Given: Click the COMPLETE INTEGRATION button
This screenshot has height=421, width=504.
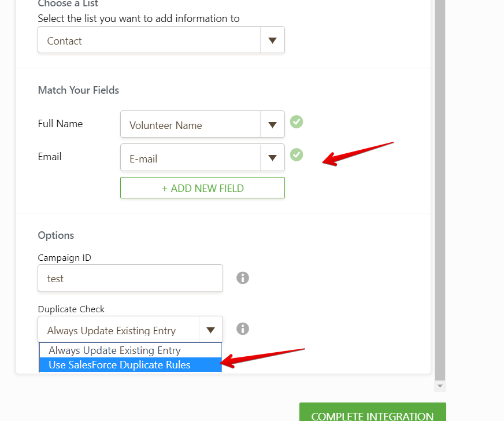Looking at the screenshot, I should pos(372,415).
